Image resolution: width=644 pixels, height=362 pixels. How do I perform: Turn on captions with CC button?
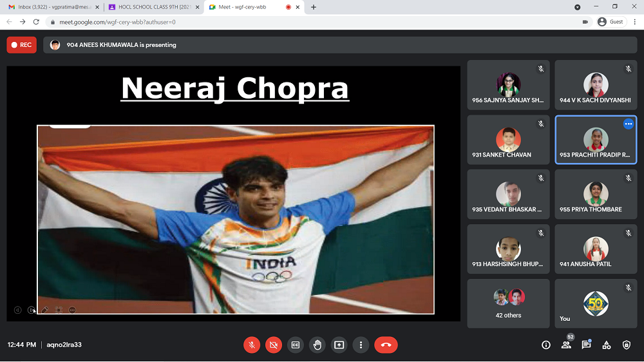coord(296,345)
